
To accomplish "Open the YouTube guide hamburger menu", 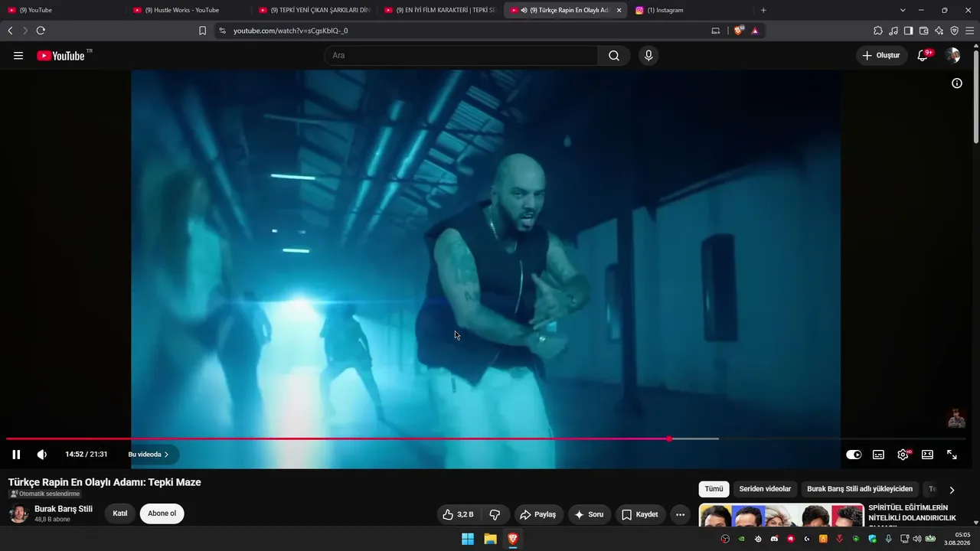I will [x=18, y=56].
